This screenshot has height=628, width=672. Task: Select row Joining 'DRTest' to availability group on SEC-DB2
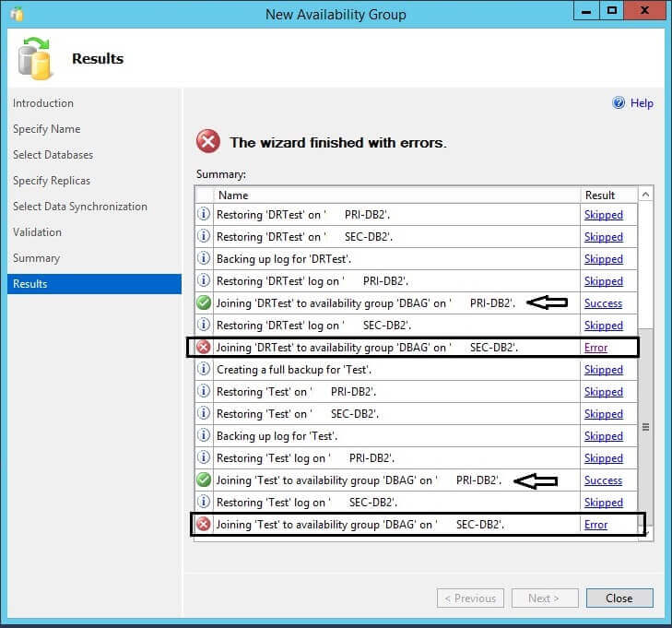point(416,348)
